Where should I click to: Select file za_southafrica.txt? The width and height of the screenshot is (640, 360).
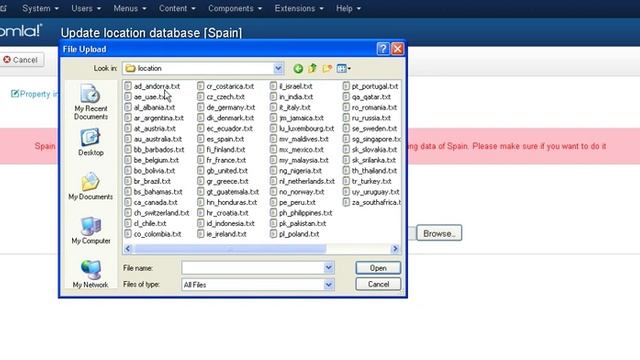[372, 202]
